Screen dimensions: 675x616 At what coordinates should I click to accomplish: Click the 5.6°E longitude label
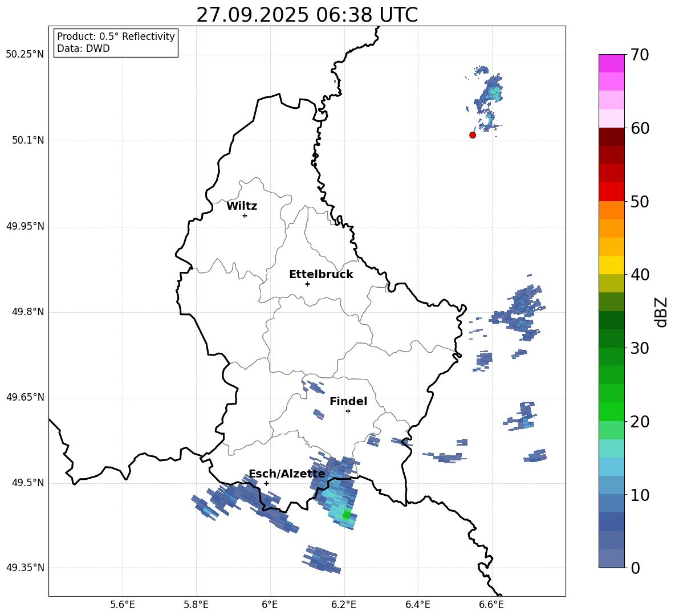click(123, 605)
